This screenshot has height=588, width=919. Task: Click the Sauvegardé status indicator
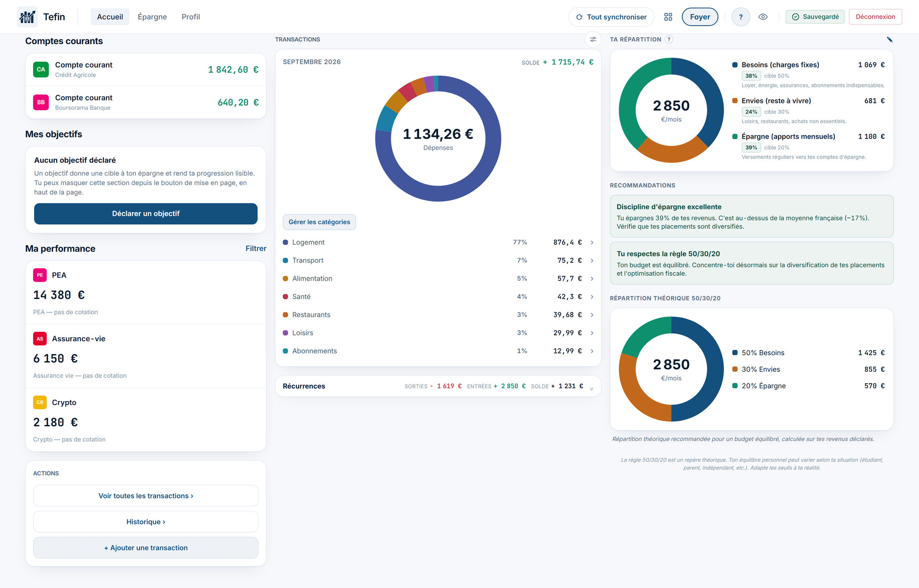(x=815, y=17)
